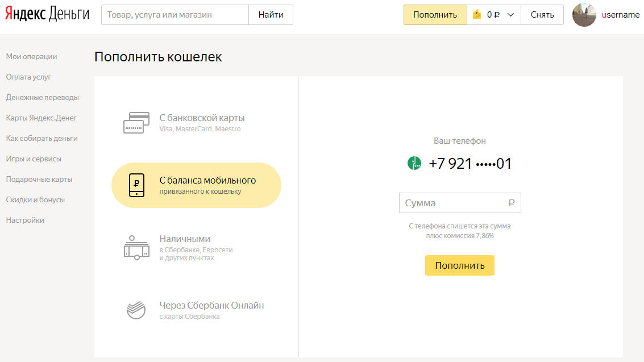Image resolution: width=644 pixels, height=362 pixels.
Task: Submit with the yellow Пополнить button under Сумма
Action: (460, 265)
